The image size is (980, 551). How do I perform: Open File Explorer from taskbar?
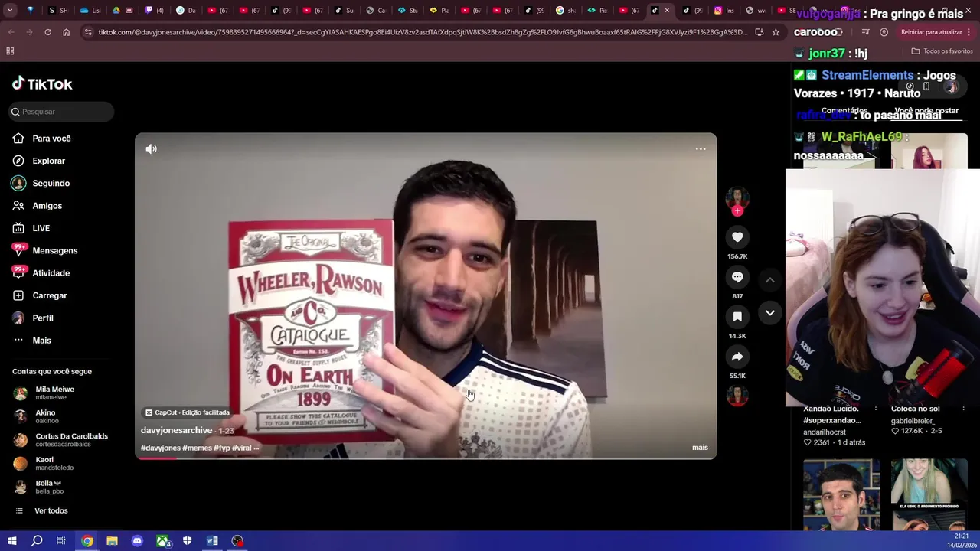[112, 541]
